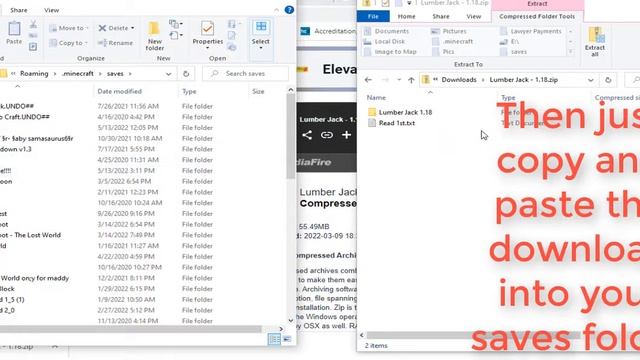Viewport: 640px width, 360px height.
Task: Select the Read 1st.txt file
Action: pyautogui.click(x=391, y=123)
